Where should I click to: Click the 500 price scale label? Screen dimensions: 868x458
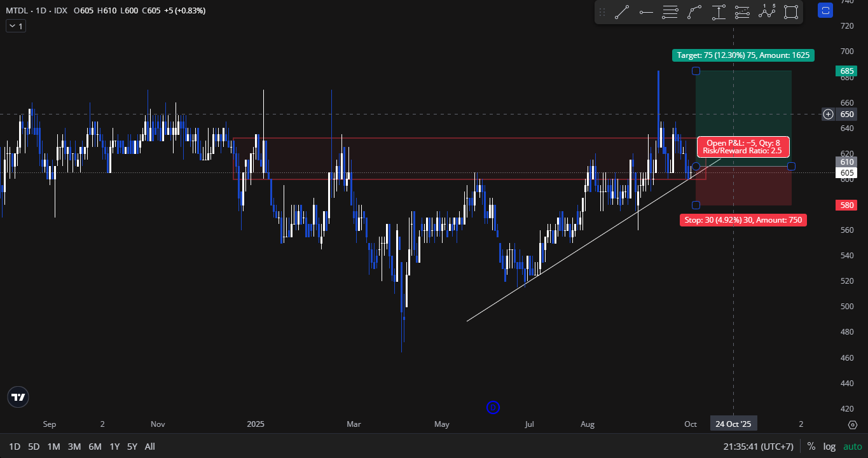846,306
